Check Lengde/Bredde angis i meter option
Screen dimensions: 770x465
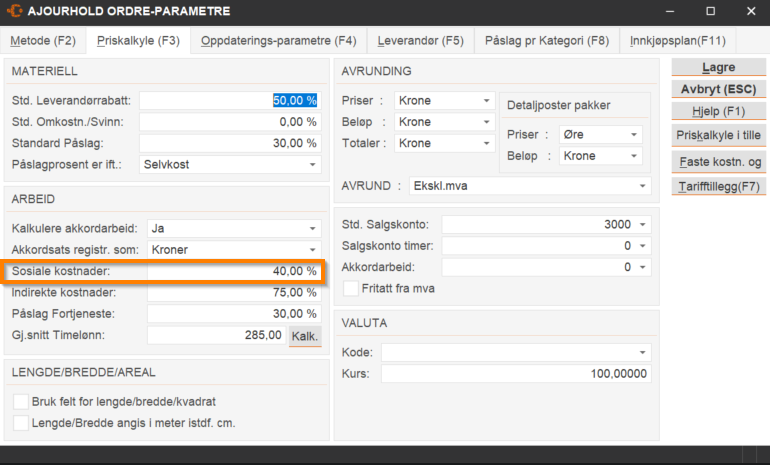pos(22,423)
